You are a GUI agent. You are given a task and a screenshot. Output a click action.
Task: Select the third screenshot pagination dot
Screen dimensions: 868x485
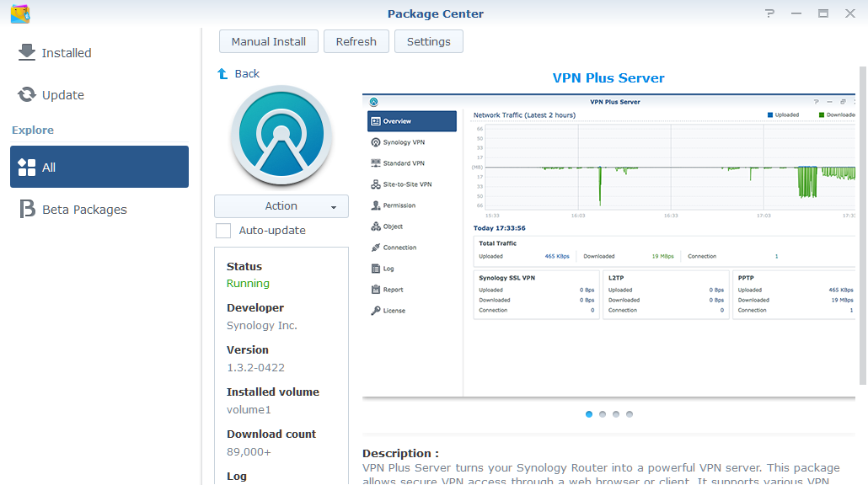point(615,413)
